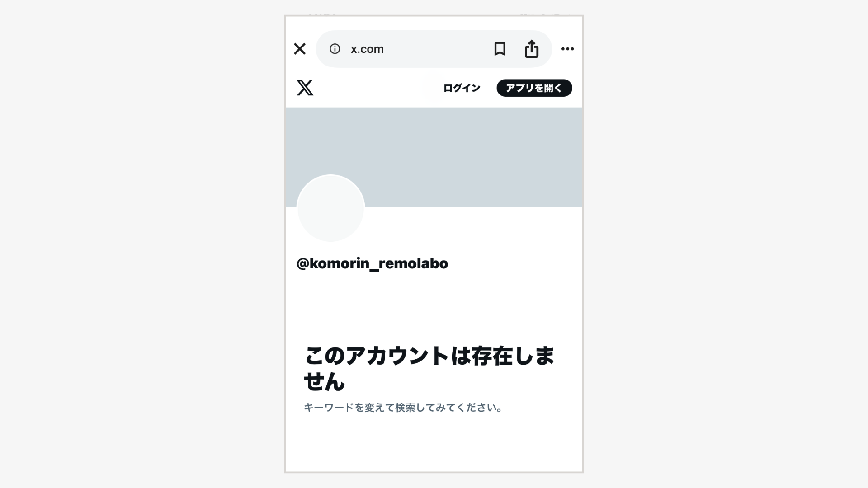Click the x.com URL text in address bar

tap(367, 49)
